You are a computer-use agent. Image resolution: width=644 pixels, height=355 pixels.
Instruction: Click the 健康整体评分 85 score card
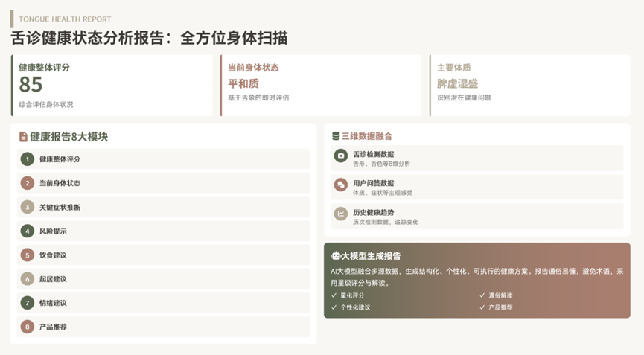point(112,86)
